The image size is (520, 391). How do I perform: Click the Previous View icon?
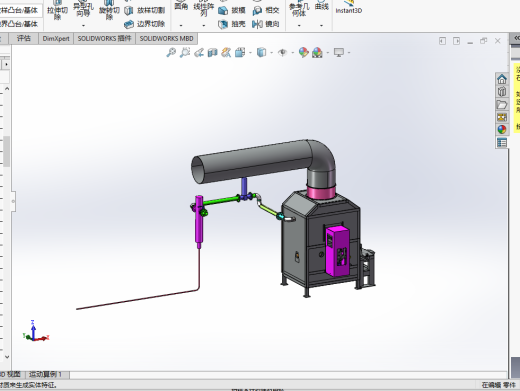click(x=199, y=52)
